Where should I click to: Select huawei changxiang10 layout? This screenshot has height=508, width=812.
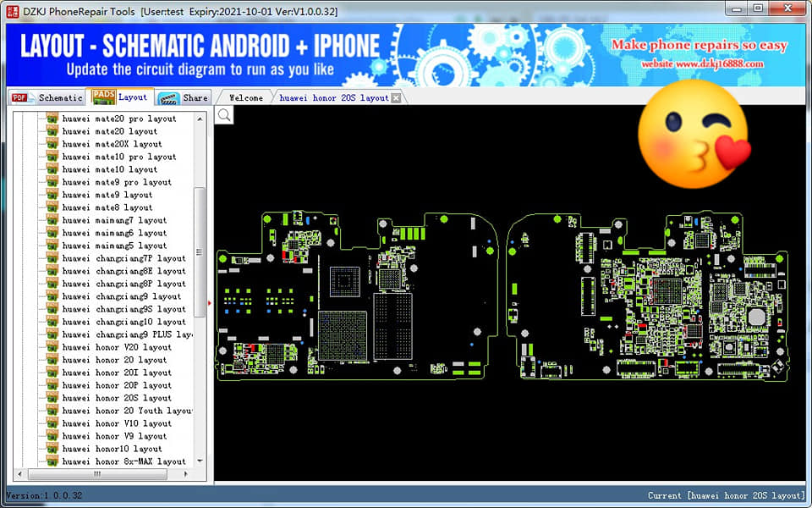123,322
